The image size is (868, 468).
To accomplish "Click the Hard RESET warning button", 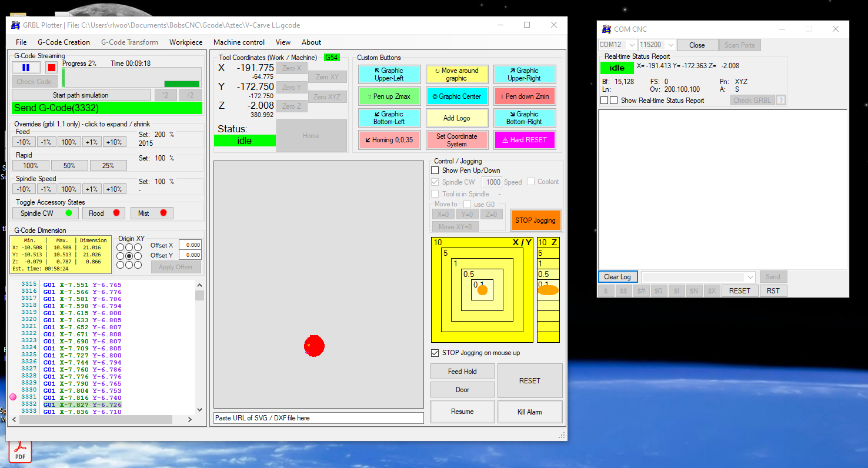I will [524, 140].
